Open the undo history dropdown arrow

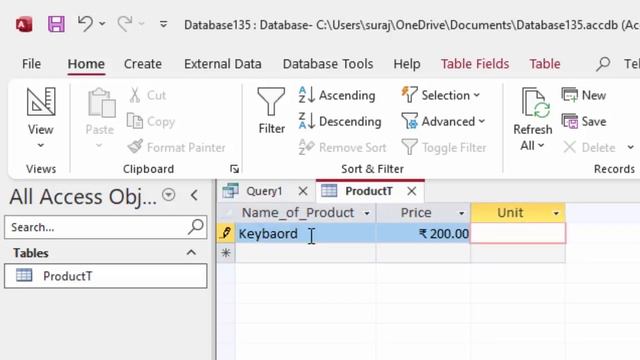coord(102,24)
